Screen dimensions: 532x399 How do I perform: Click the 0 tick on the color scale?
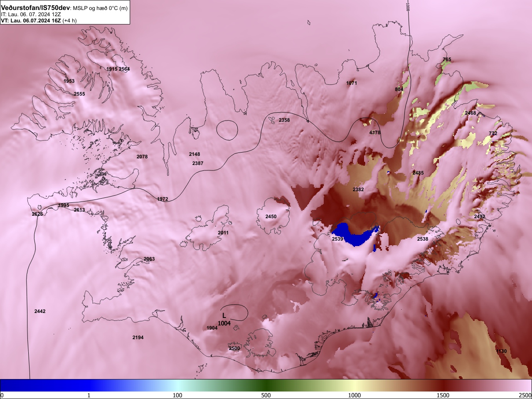(x=2, y=395)
